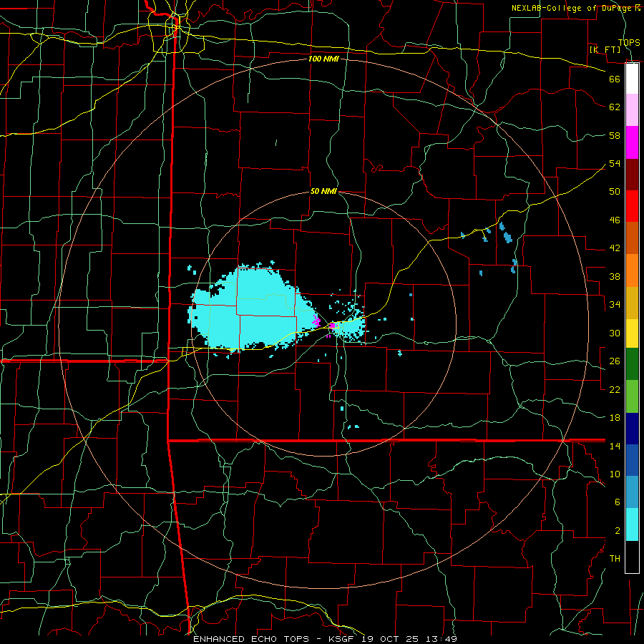Click the navy blue legend swatch
This screenshot has width=644, height=644.
click(x=632, y=429)
